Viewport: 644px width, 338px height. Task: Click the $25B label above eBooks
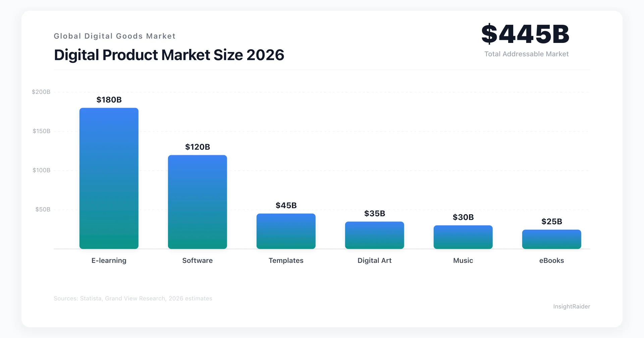pyautogui.click(x=551, y=221)
